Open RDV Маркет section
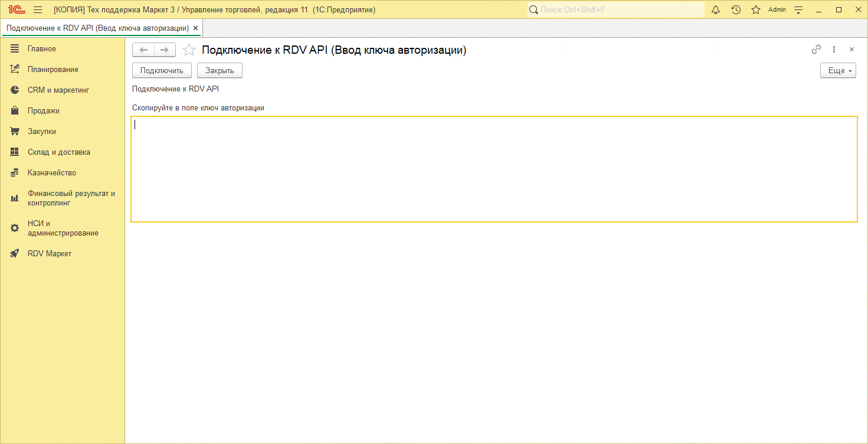Screen dimensions: 868x444 (50, 253)
